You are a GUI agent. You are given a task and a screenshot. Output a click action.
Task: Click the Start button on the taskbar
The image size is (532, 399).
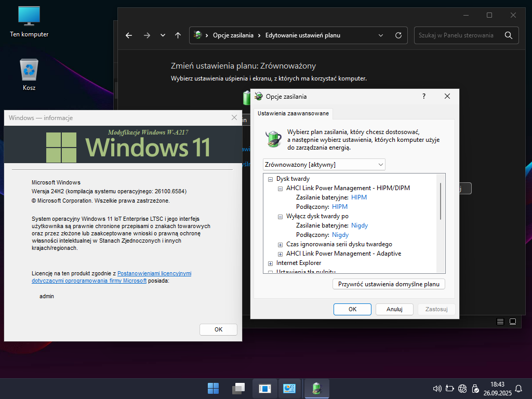[x=213, y=388]
